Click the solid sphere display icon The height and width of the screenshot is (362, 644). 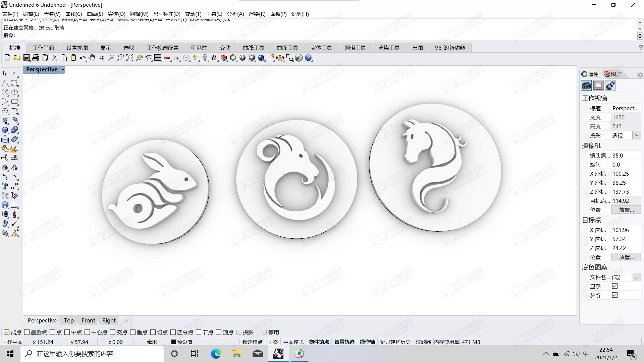[261, 58]
